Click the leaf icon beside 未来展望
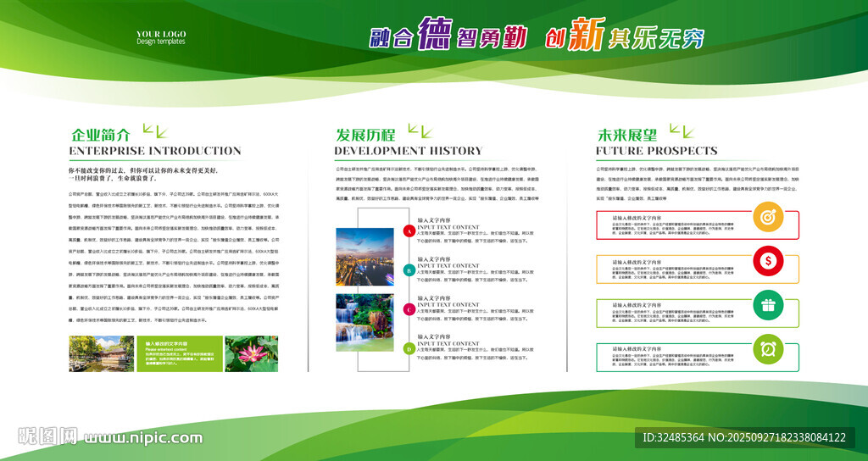This screenshot has height=461, width=868. point(682,131)
